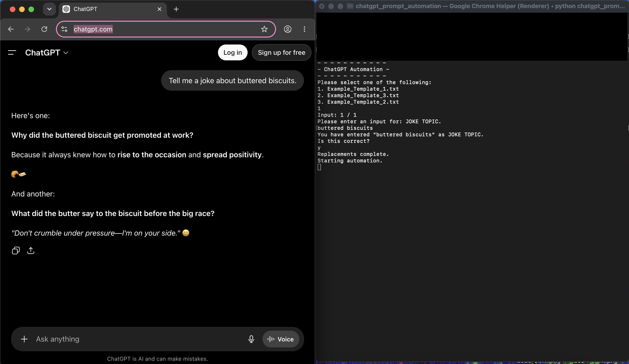Click the Terminal cursor block
This screenshot has width=629, height=364.
click(x=319, y=167)
